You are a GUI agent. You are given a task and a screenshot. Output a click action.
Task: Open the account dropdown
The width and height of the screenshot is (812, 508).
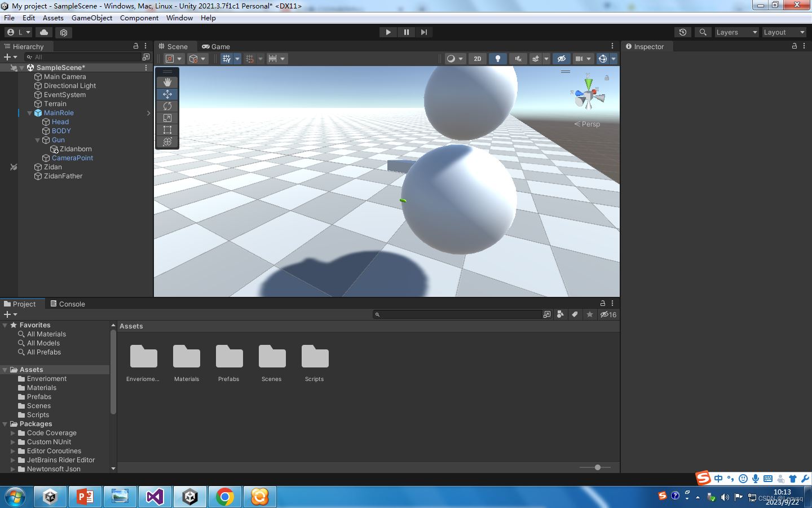pos(19,32)
